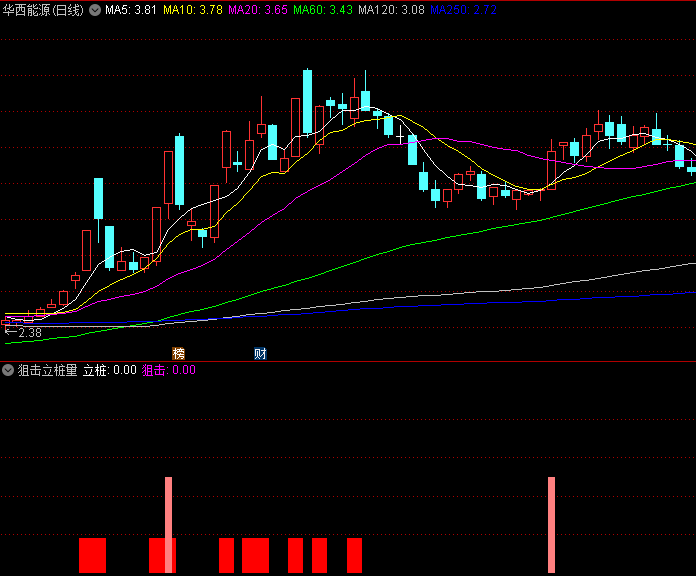This screenshot has height=576, width=696.
Task: Open the 榜 marker icon
Action: coord(178,354)
